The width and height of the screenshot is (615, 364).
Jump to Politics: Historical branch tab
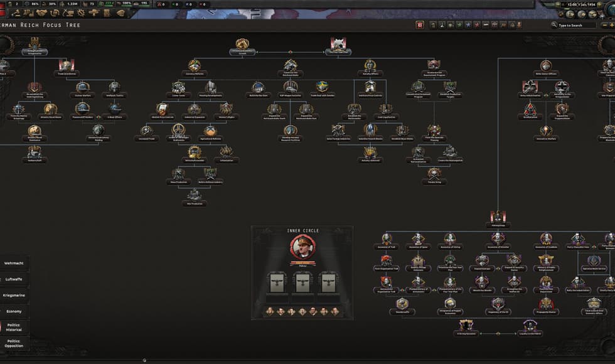click(x=14, y=328)
